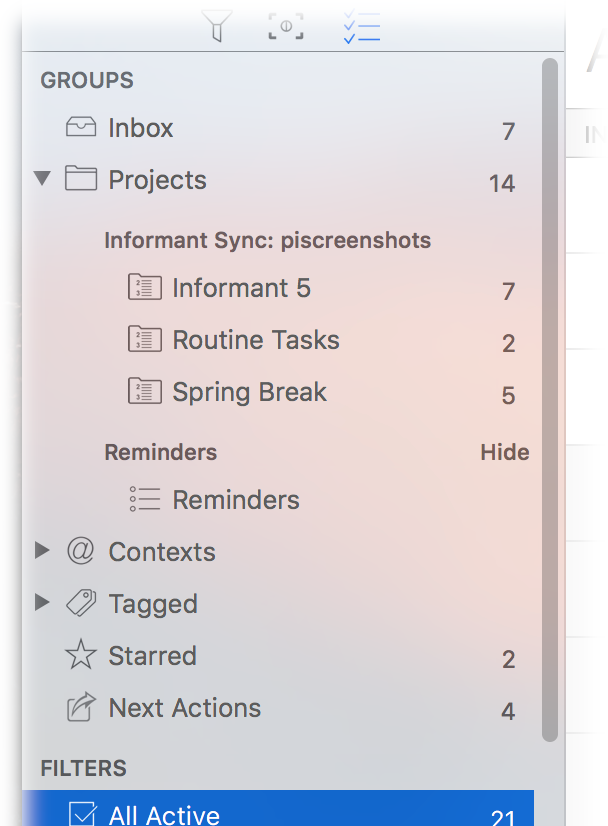Screen dimensions: 608x826
Task: Toggle the All Active filter checkbox
Action: pyautogui.click(x=83, y=814)
